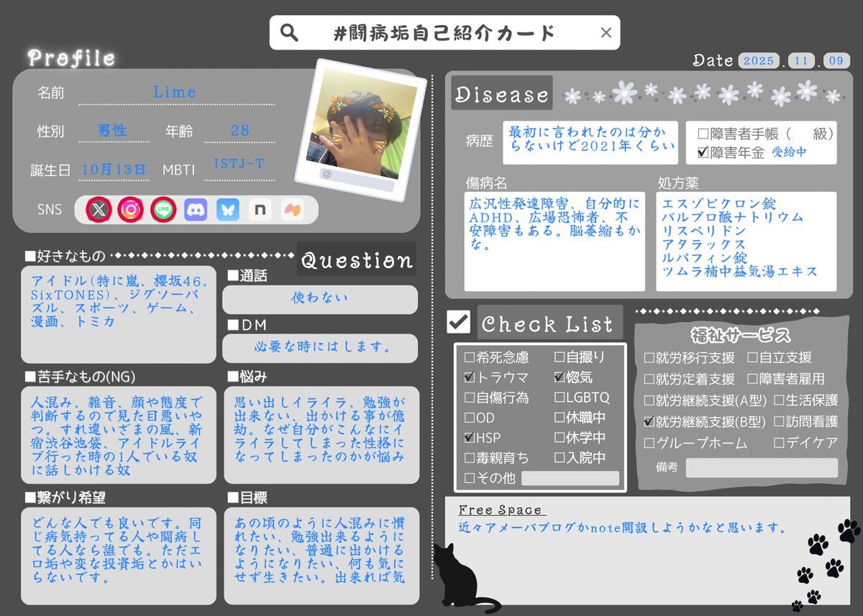Click the 病歴 history text box

(590, 142)
